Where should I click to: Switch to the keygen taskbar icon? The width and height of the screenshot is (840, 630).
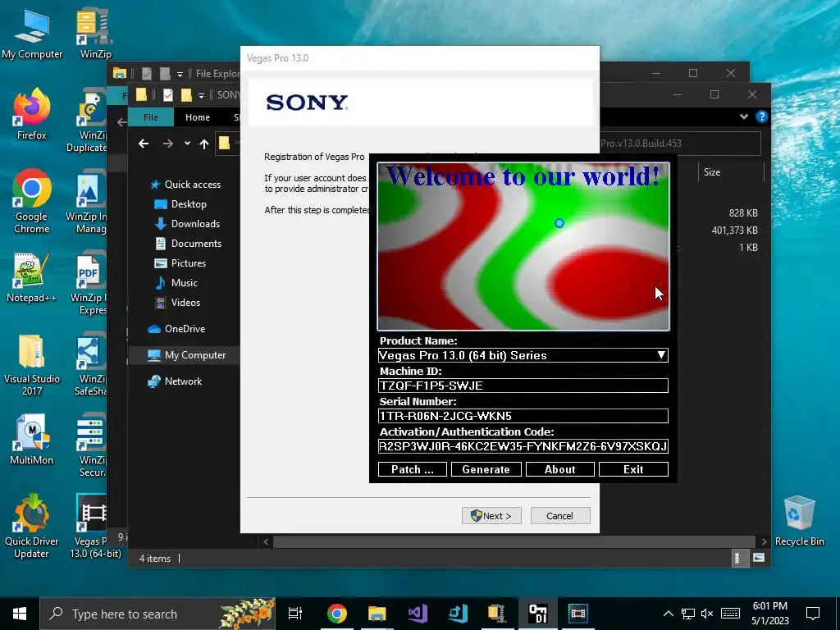[538, 614]
